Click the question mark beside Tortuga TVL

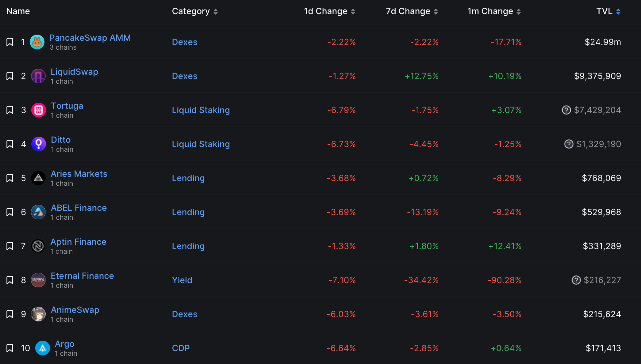tap(566, 110)
